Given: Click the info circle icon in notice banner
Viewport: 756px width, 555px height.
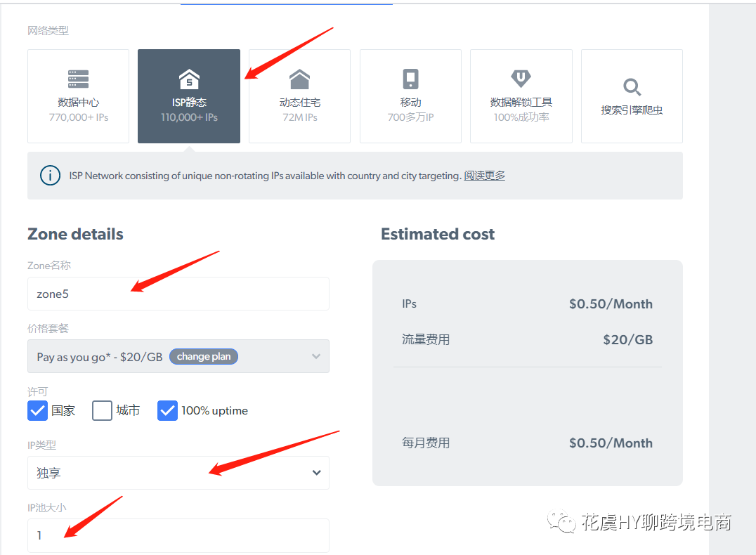Looking at the screenshot, I should tap(50, 176).
